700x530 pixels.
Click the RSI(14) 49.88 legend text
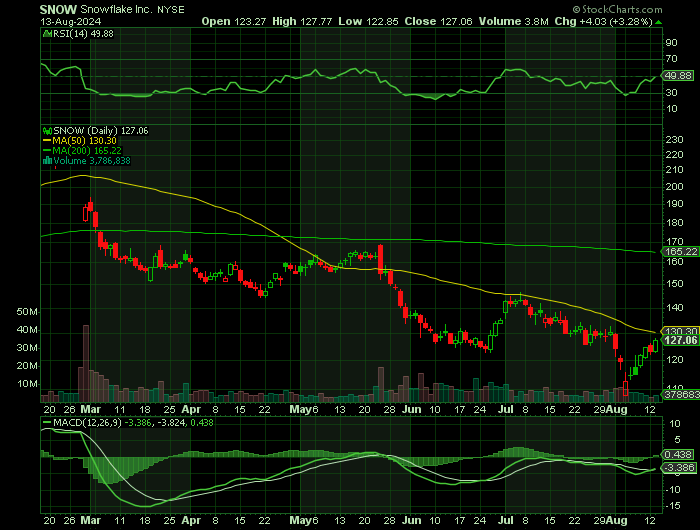click(x=83, y=33)
